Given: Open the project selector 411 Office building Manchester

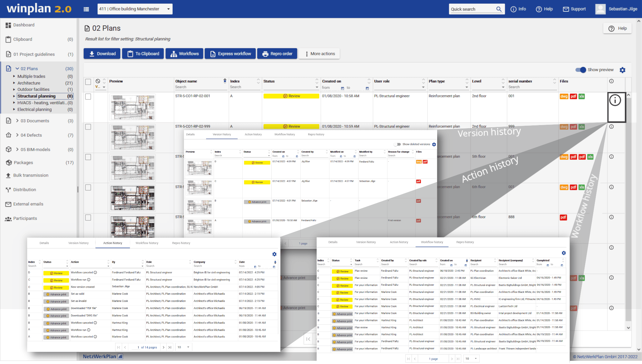Looking at the screenshot, I should coord(135,9).
